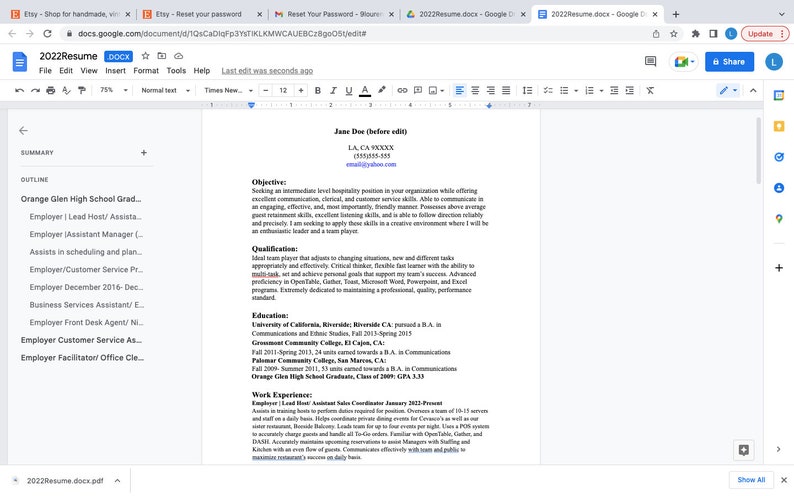Open numbered list options arrow
The height and width of the screenshot is (496, 794).
click(x=601, y=91)
